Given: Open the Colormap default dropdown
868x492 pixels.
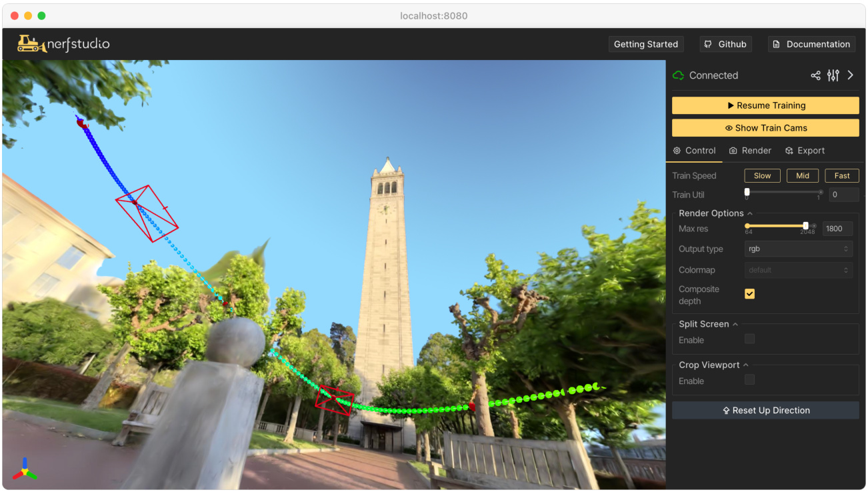Looking at the screenshot, I should pos(799,270).
